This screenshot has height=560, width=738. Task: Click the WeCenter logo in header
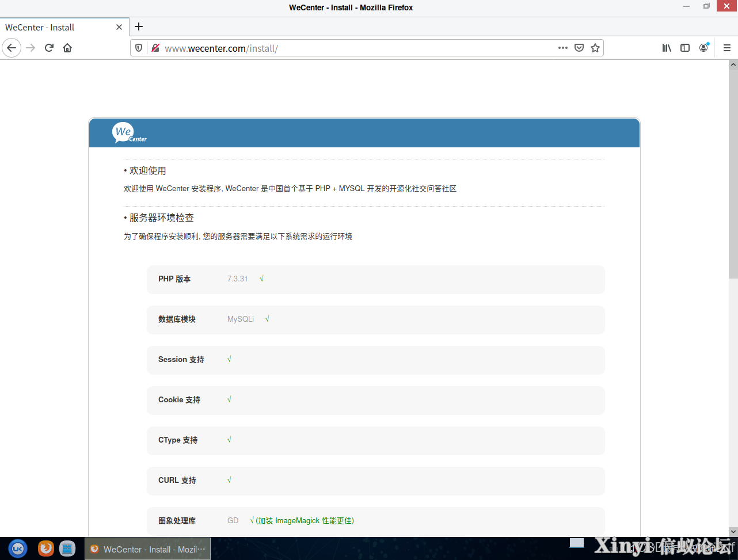pos(129,132)
